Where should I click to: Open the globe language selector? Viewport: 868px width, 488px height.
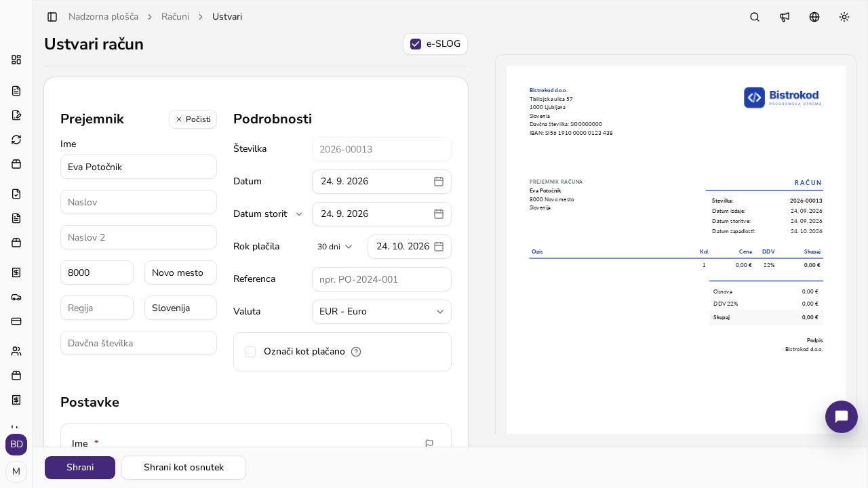click(814, 17)
